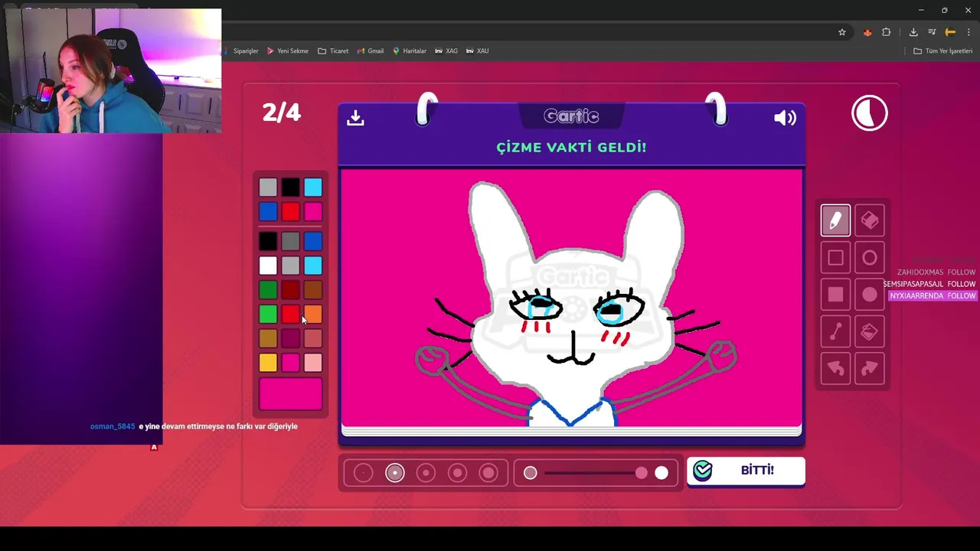This screenshot has width=980, height=551.
Task: Pick the recently used cyan swatch
Action: pos(313,187)
